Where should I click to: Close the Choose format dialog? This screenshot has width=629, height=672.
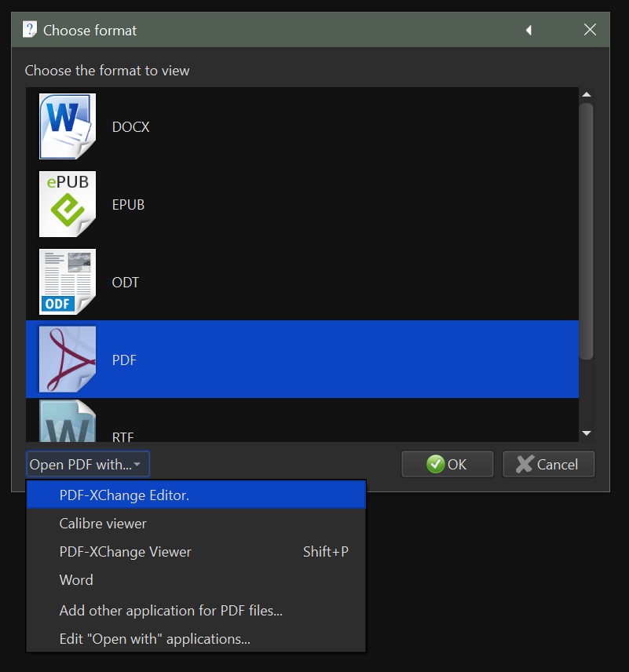click(590, 30)
